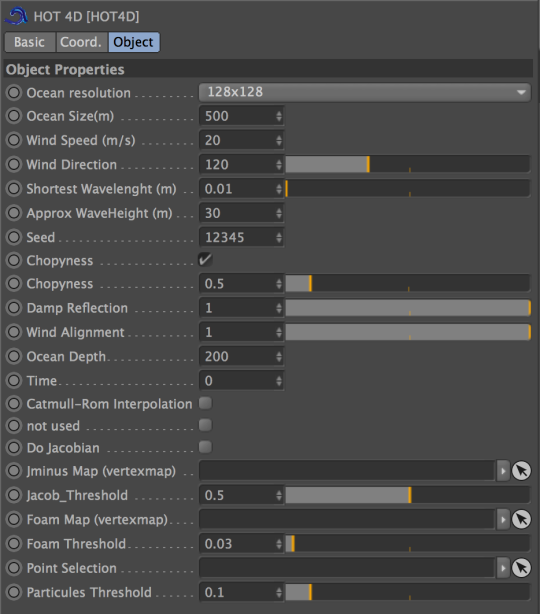Screen dimensions: 540x614
Task: Toggle keyframe circle for Jminus Map
Action: [x=14, y=471]
